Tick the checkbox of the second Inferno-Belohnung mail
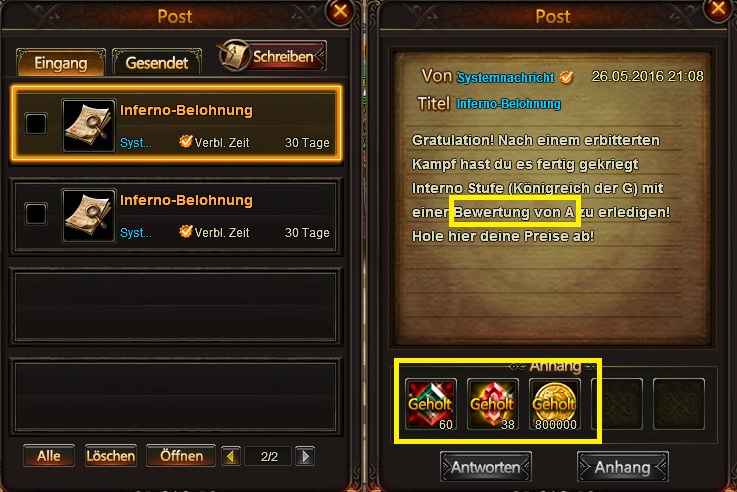Screen dimensions: 737x492 (x=36, y=214)
